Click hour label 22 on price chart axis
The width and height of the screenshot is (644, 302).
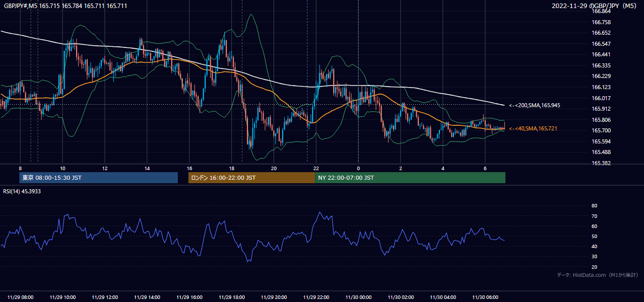point(316,168)
